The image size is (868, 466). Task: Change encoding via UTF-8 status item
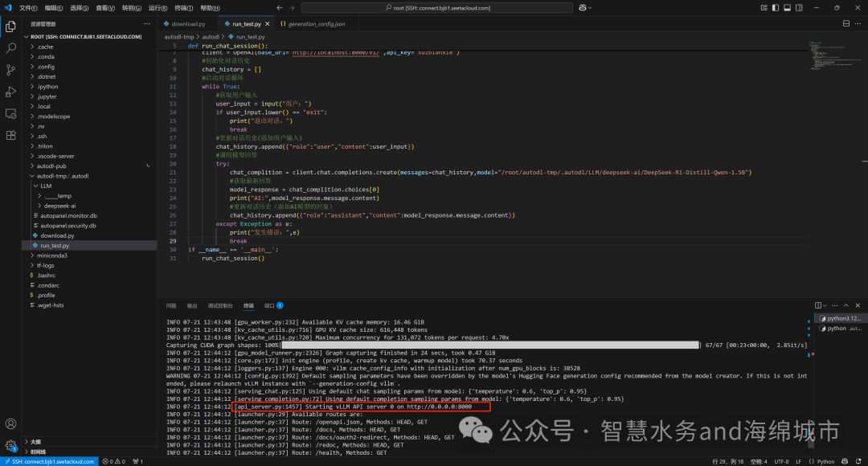782,461
